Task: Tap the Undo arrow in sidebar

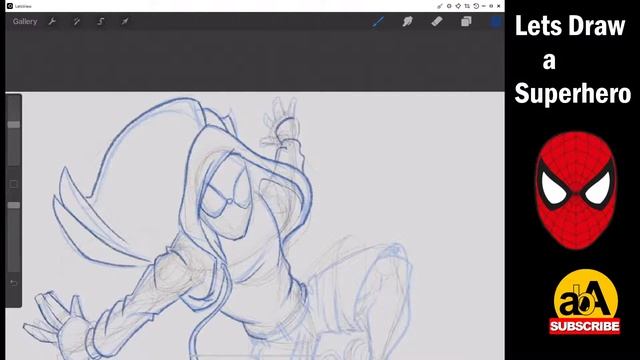Action: pos(13,283)
